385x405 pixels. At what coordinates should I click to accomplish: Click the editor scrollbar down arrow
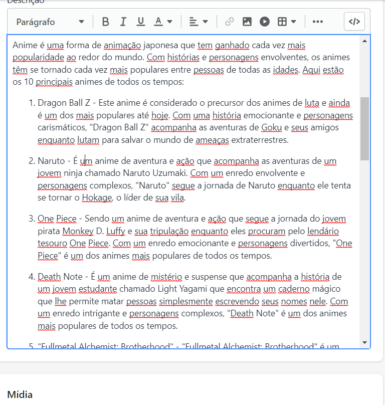tap(364, 342)
